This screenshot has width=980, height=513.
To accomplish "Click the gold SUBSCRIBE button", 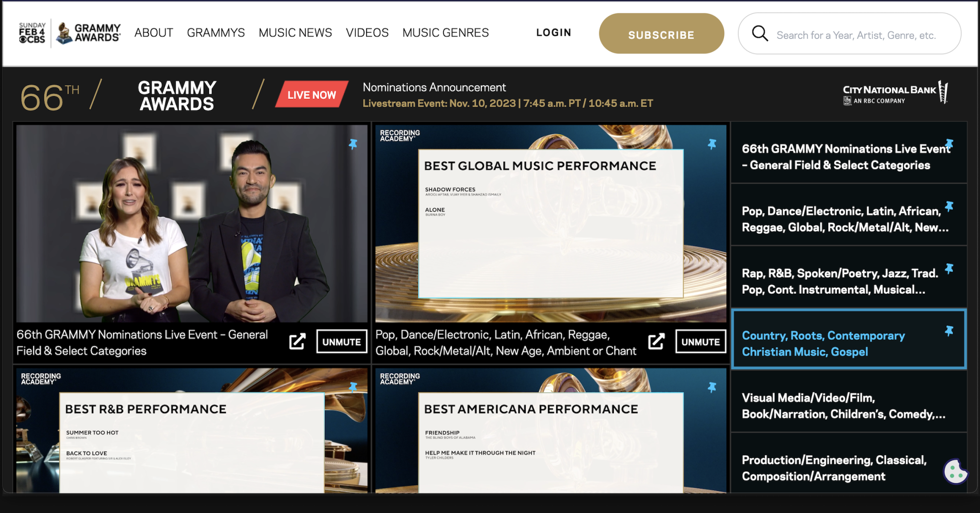I will 661,33.
